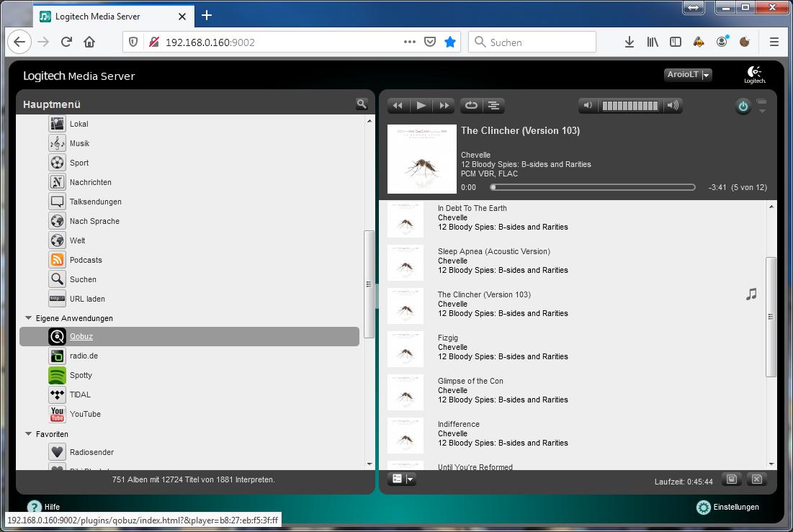The height and width of the screenshot is (532, 793).
Task: Select the Indifference track
Action: click(x=459, y=424)
